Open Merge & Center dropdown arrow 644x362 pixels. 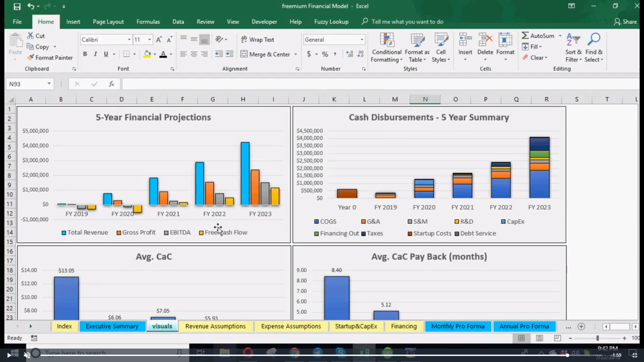point(295,54)
